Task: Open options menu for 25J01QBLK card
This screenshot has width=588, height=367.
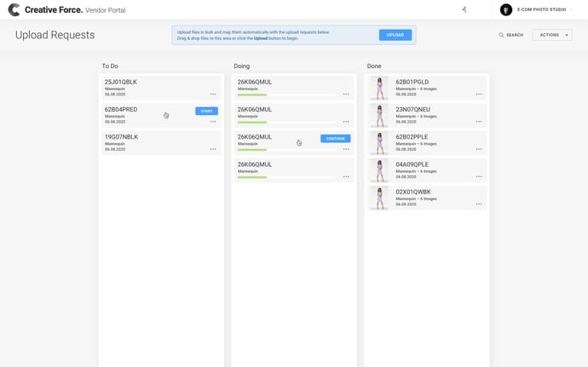Action: (x=213, y=95)
